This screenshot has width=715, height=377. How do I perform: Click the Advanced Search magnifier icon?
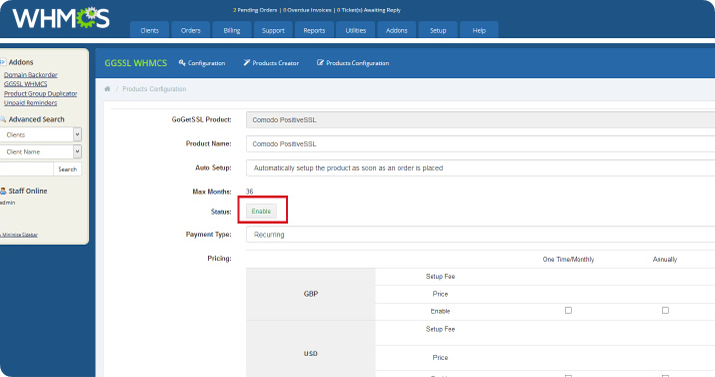coord(3,119)
